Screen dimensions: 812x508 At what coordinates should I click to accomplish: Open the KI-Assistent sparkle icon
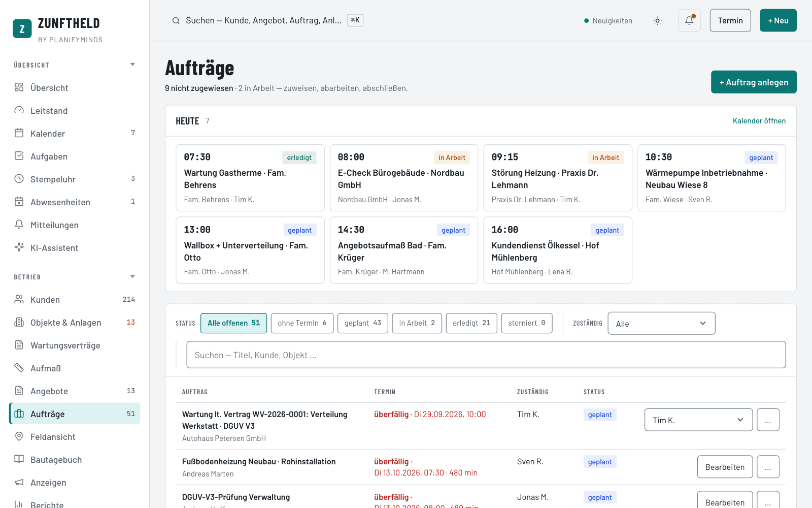[19, 247]
